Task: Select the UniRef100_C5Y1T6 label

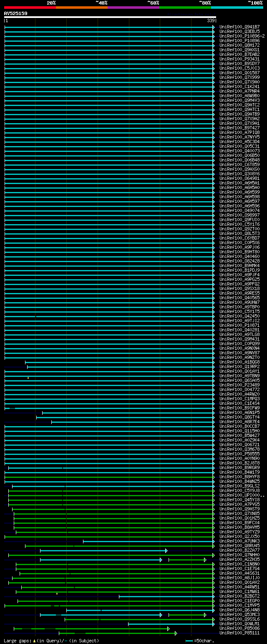Action: pos(239,224)
